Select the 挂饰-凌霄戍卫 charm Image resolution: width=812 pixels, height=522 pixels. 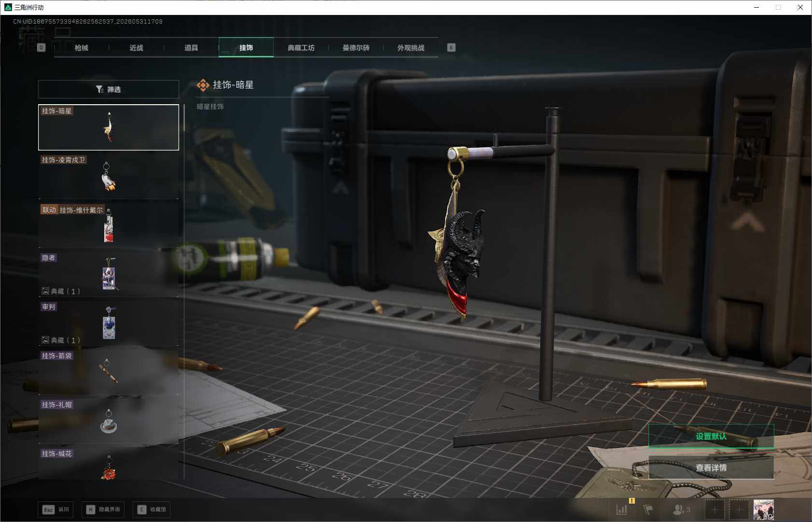pyautogui.click(x=109, y=177)
